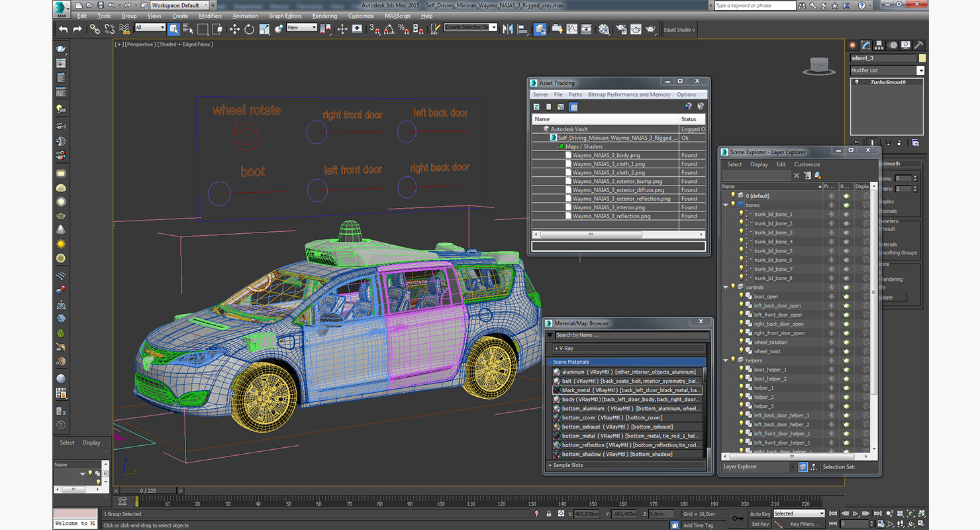
Task: Click the Set Key button
Action: (x=760, y=524)
